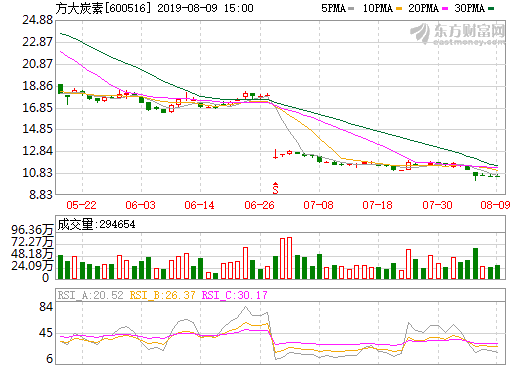Click the 06-14 date label
520x365 pixels.
coord(199,205)
